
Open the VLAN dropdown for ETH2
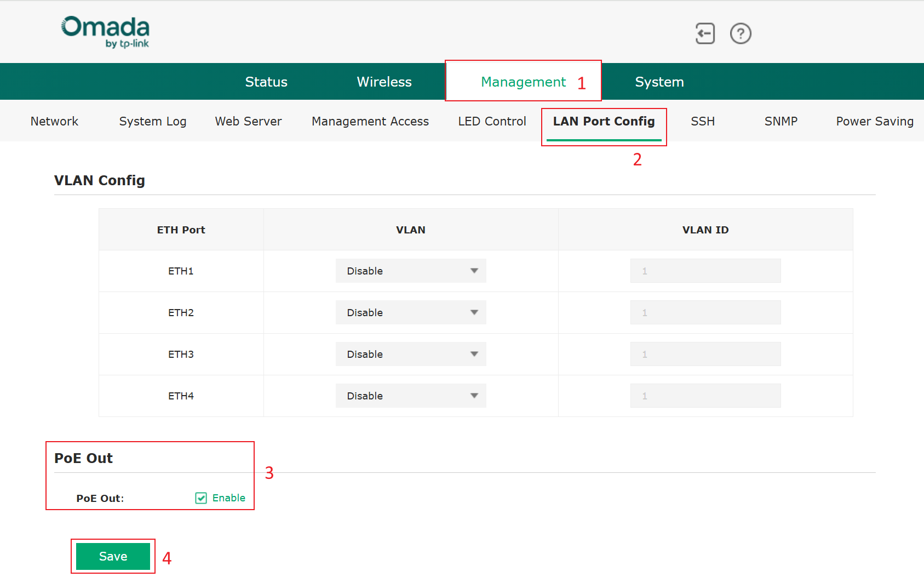point(410,312)
